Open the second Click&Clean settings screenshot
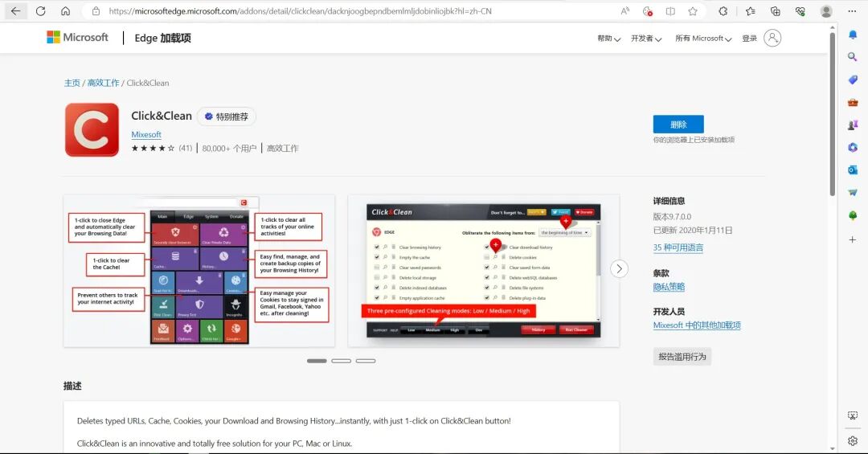This screenshot has width=868, height=454. (483, 272)
